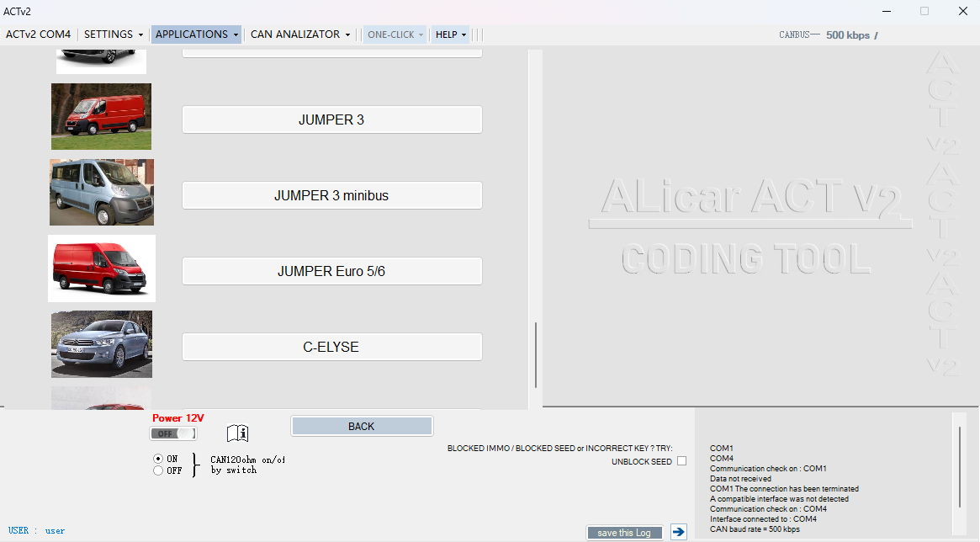
Task: Toggle the Power 12V switch
Action: tap(172, 433)
